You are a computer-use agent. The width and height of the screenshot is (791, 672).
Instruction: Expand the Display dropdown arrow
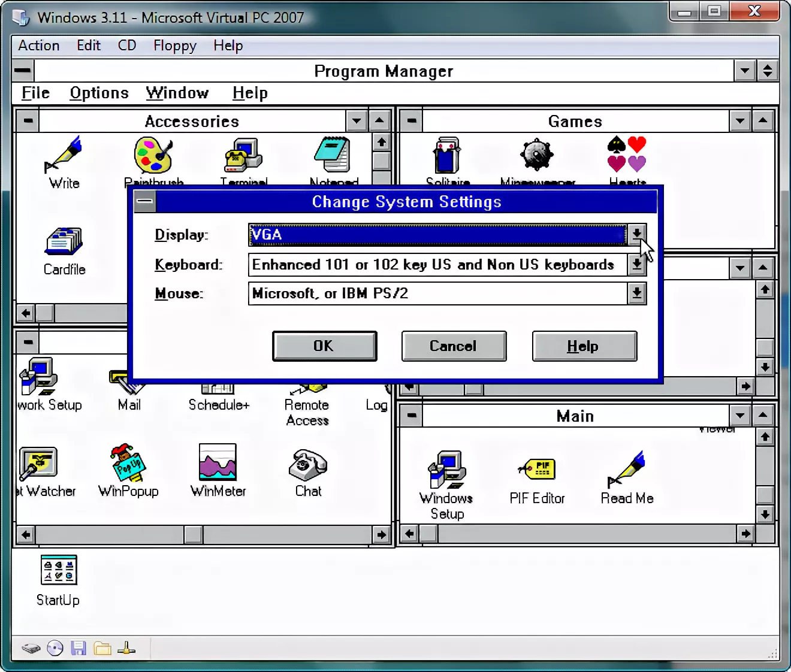(636, 234)
